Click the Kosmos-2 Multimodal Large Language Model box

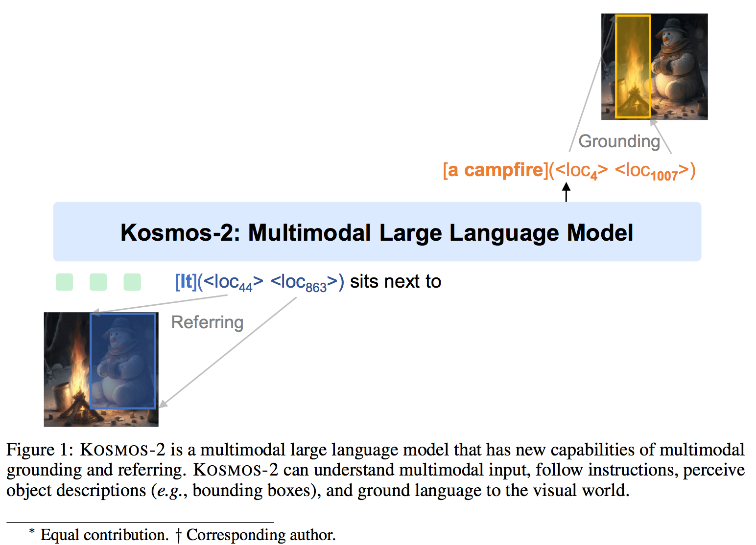click(377, 232)
